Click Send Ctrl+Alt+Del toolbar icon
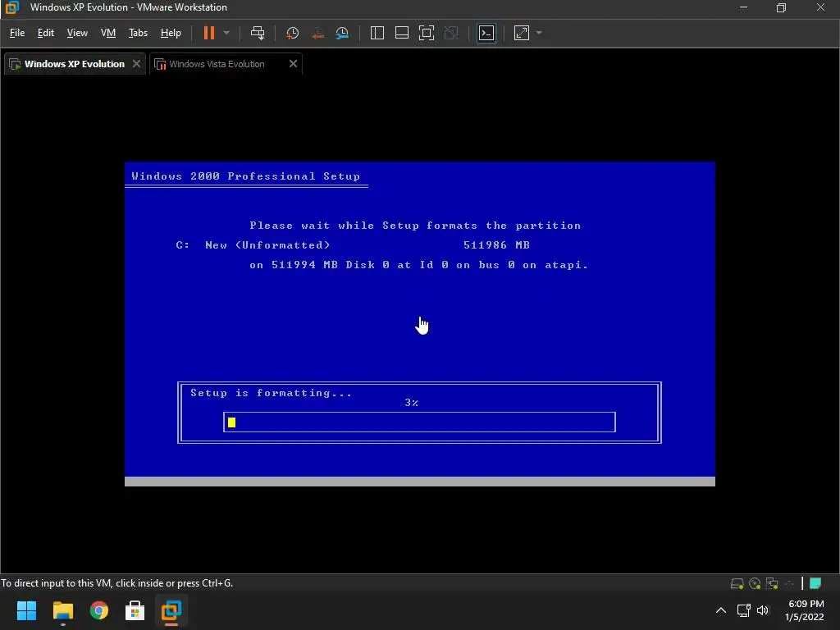This screenshot has height=630, width=840. (x=258, y=33)
